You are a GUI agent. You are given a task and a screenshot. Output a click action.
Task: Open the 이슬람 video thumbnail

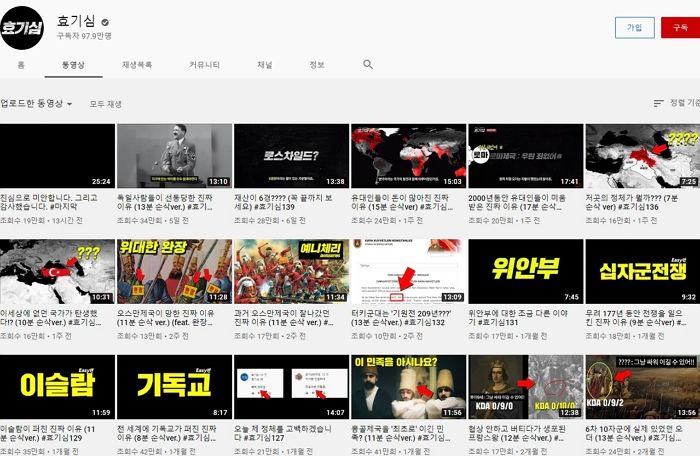[x=57, y=386]
